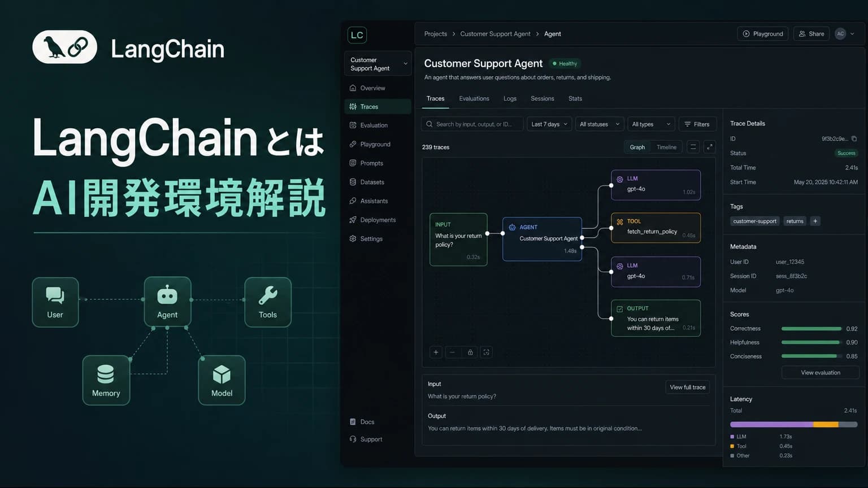
Task: Switch to the Stats tab
Action: coord(575,99)
